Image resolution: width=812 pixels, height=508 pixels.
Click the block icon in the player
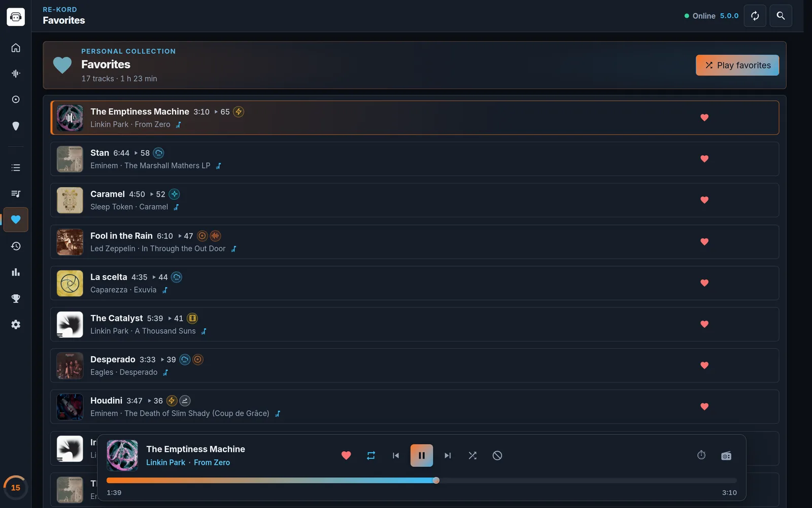pos(497,456)
